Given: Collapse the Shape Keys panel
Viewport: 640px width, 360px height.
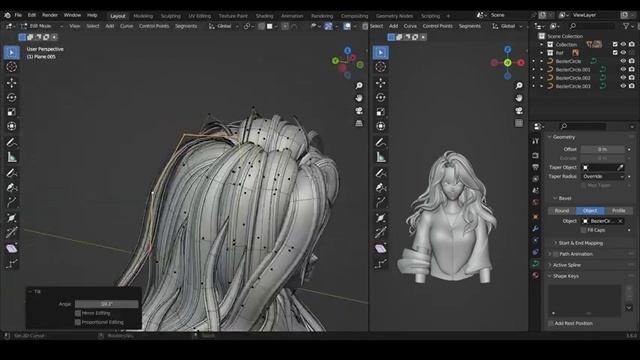Looking at the screenshot, I should [x=565, y=276].
